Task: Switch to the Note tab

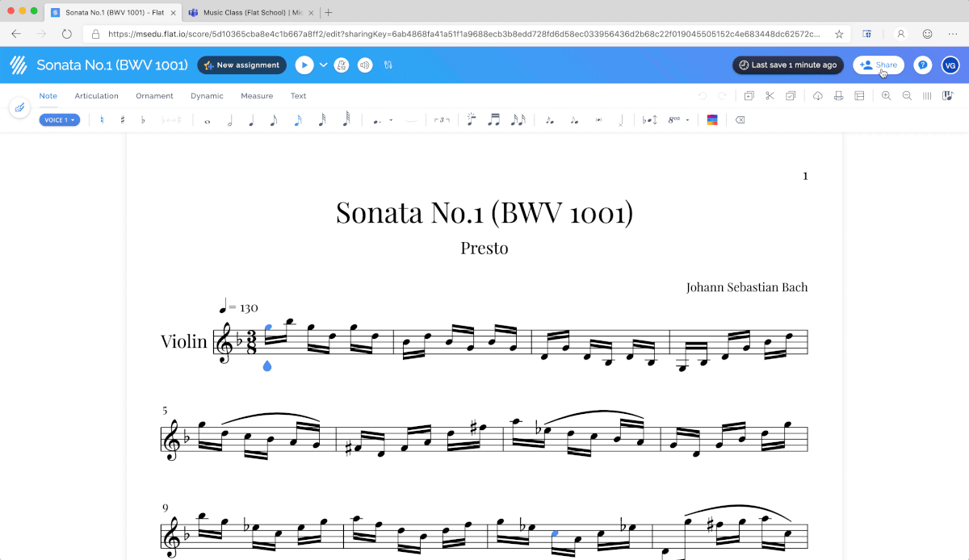Action: click(48, 96)
